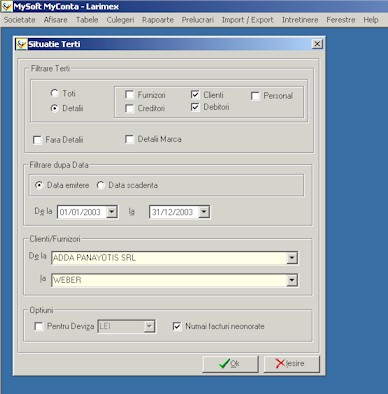Enable the Detalii Marca checkbox
The width and height of the screenshot is (388, 394).
(x=129, y=139)
